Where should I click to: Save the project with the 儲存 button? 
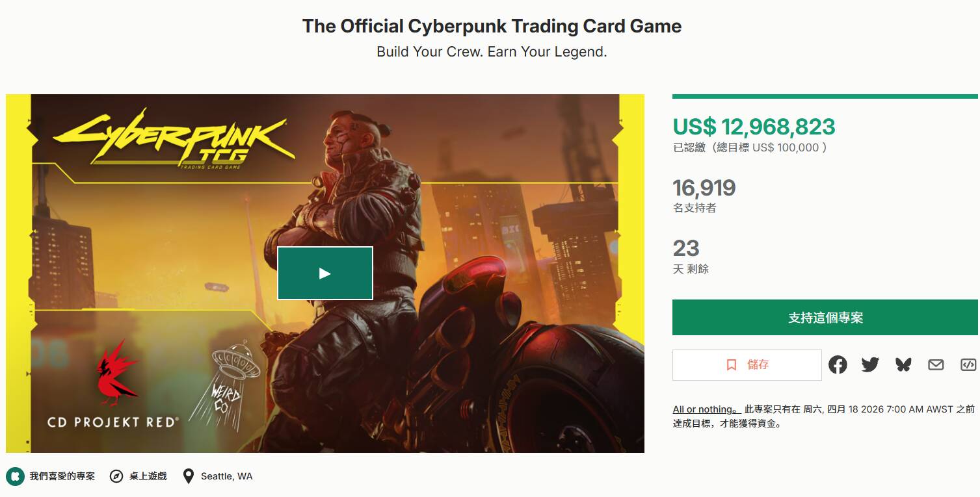(x=747, y=365)
